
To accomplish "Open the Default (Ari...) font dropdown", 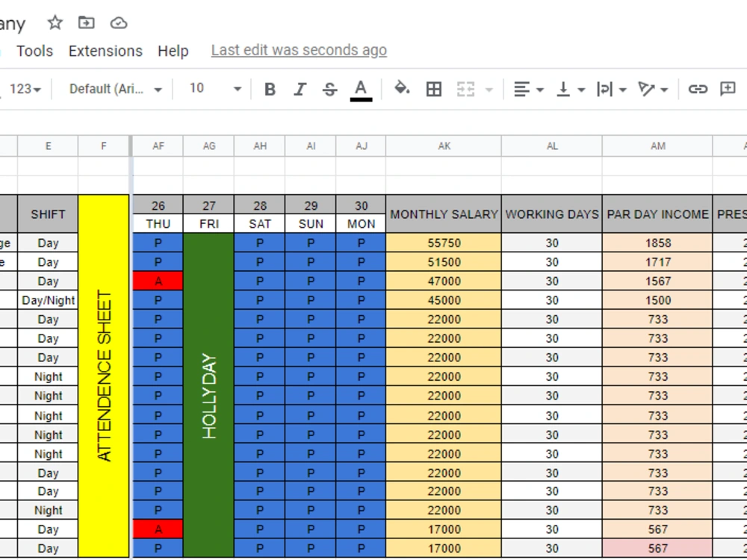I will coord(115,89).
